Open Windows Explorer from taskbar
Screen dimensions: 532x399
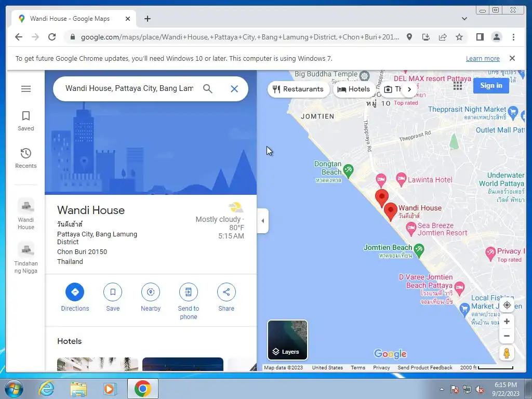78,389
